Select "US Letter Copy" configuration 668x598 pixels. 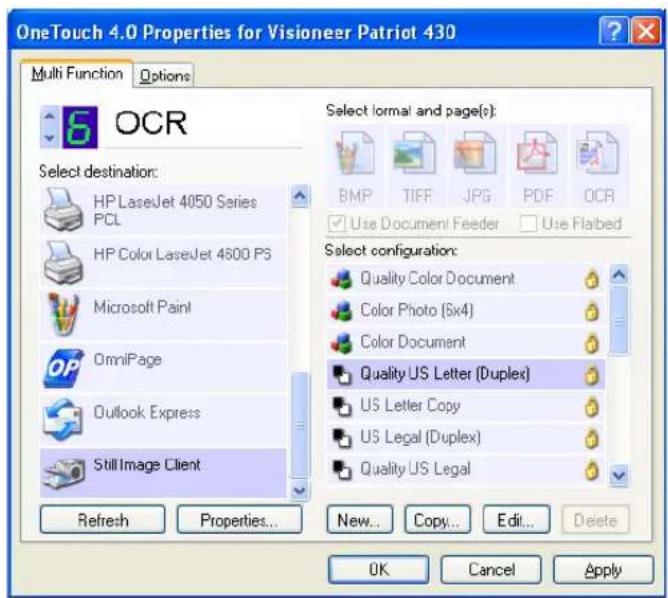(466, 406)
